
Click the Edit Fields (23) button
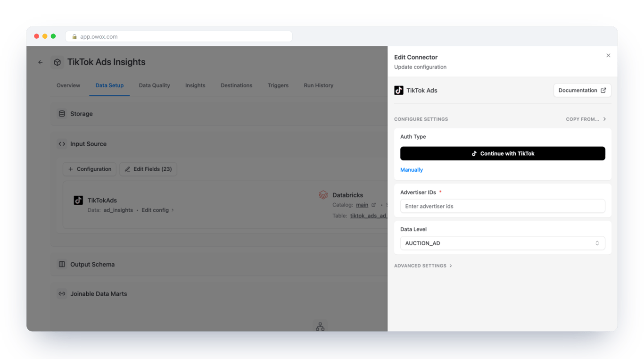point(148,169)
